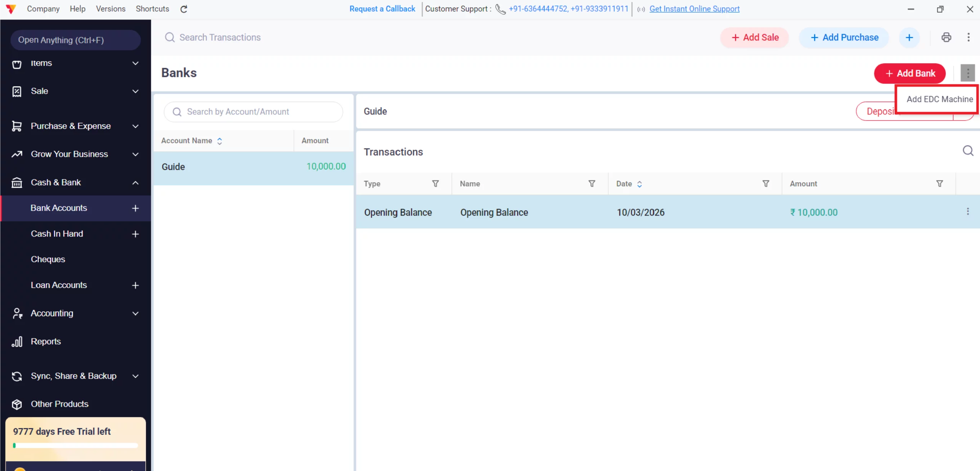Click the Search Transactions input field

click(x=220, y=37)
